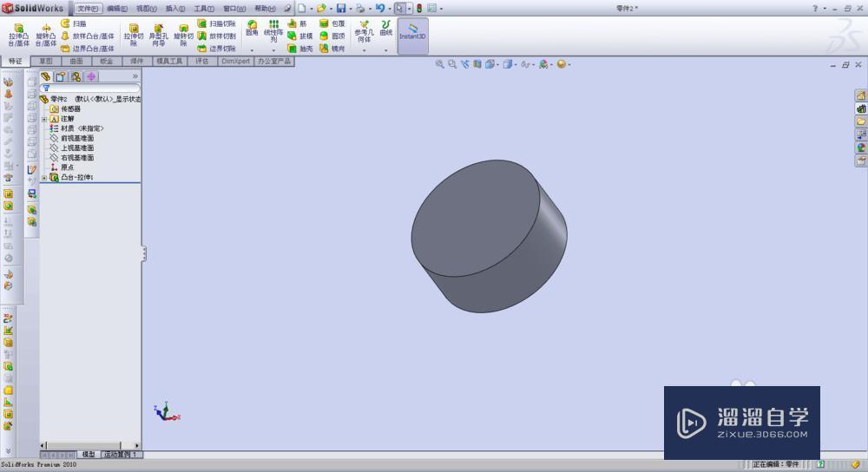Select the 包覆 wrap tool

(332, 23)
